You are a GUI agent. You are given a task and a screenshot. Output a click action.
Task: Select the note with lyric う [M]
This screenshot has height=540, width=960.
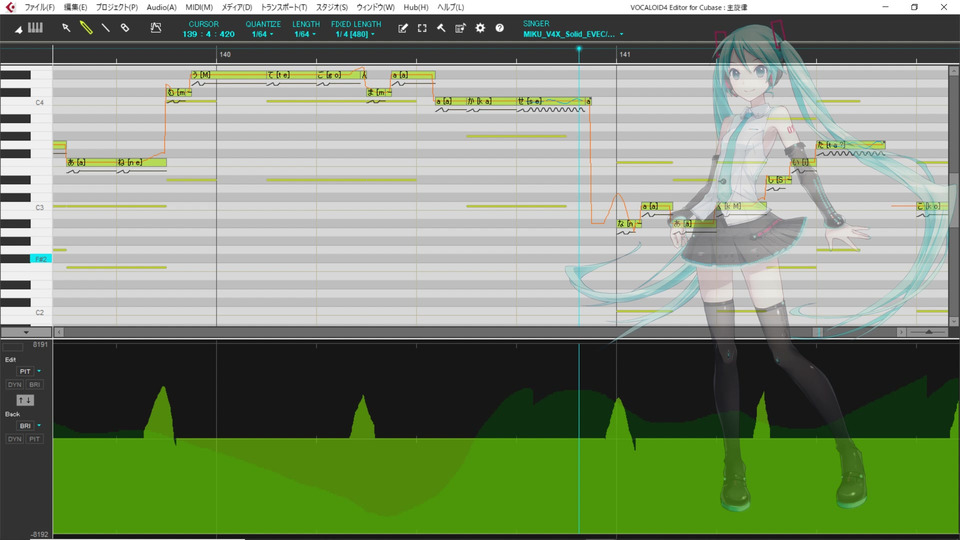click(228, 75)
